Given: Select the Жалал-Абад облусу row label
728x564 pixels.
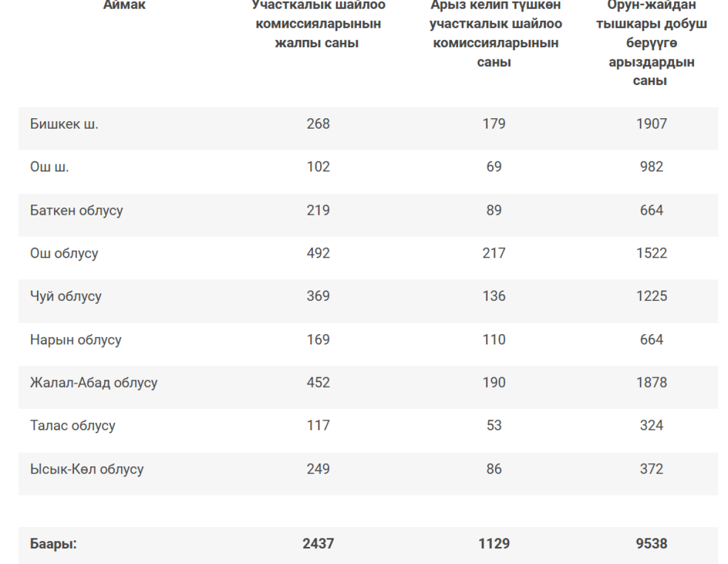Looking at the screenshot, I should [94, 383].
